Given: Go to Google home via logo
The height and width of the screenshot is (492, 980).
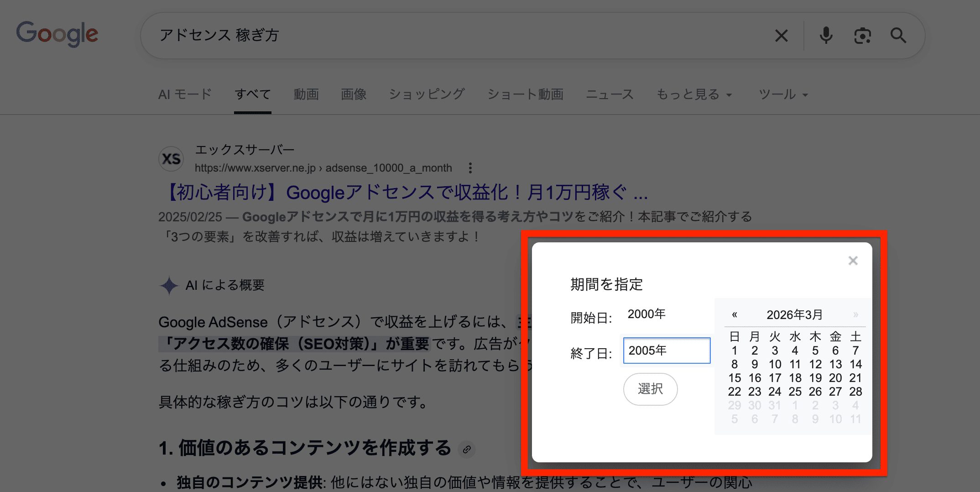Looking at the screenshot, I should click(57, 34).
